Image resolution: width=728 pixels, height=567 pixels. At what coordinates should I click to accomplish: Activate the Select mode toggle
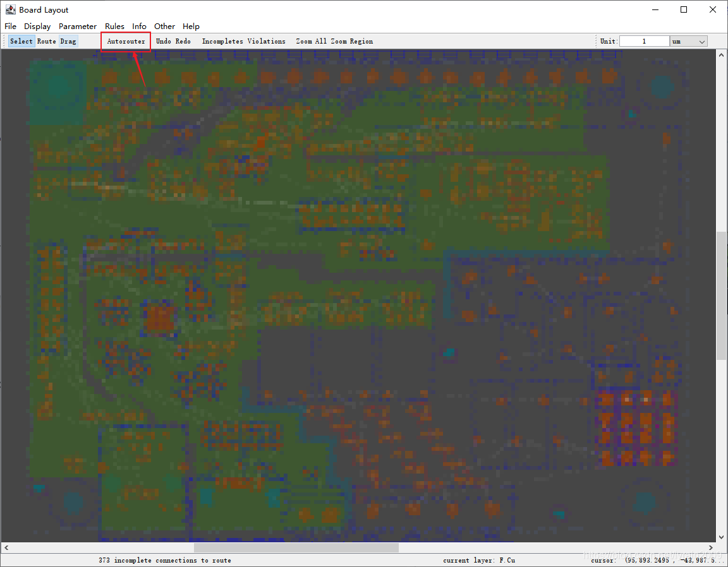pos(21,41)
